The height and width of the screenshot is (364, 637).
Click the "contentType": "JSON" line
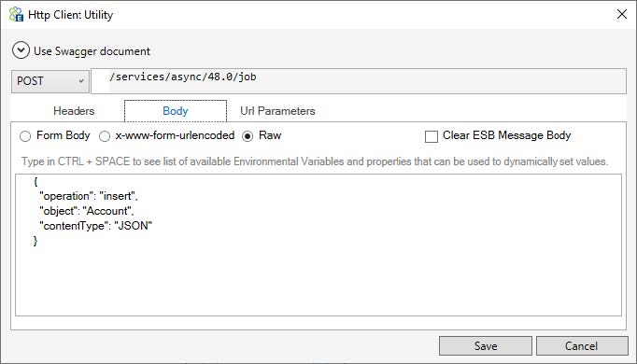click(95, 226)
